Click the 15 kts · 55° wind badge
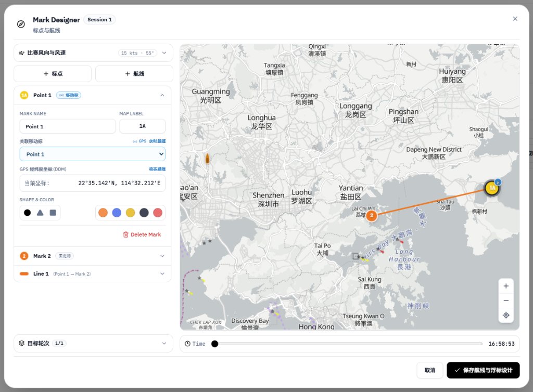 tap(137, 53)
